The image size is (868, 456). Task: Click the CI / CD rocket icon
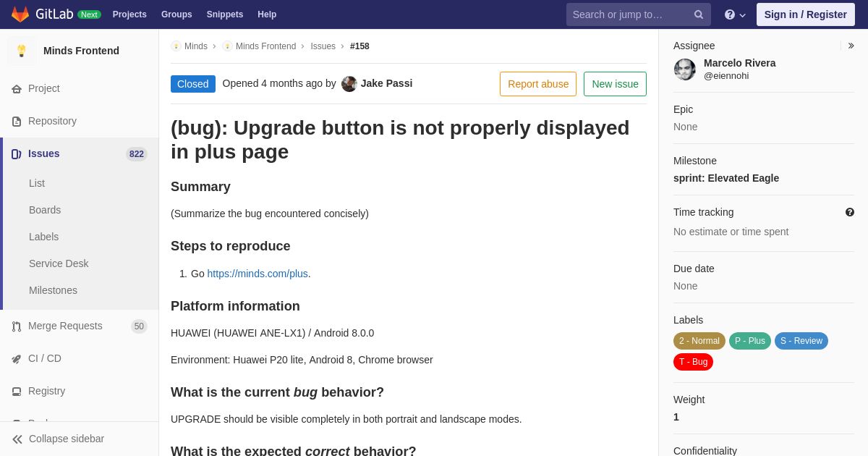[17, 359]
